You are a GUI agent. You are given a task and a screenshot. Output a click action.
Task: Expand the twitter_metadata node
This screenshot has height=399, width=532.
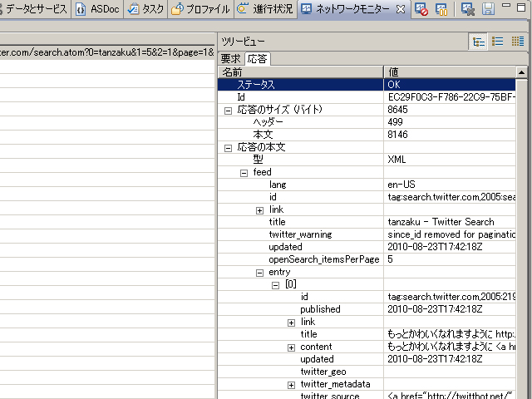(291, 385)
